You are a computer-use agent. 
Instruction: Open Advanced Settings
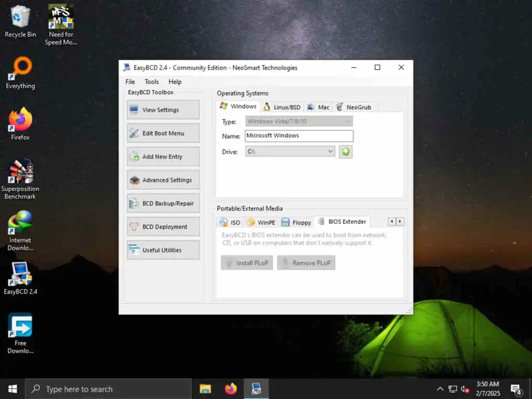(163, 180)
